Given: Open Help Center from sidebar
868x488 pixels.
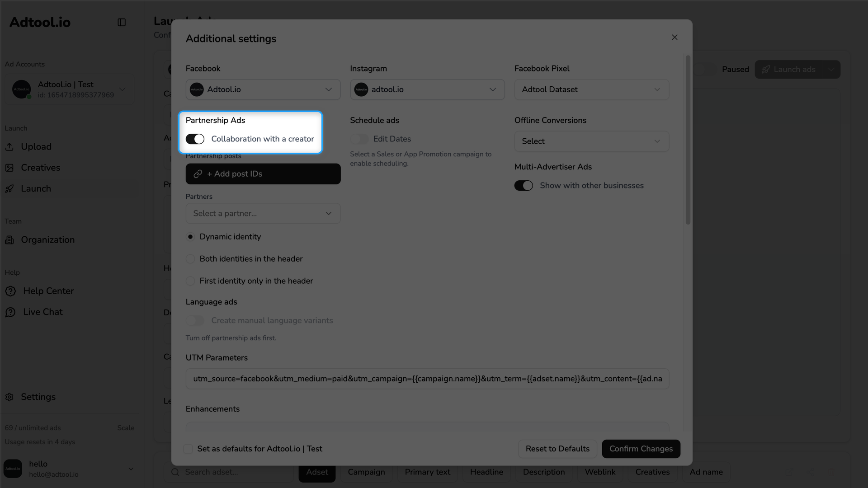Looking at the screenshot, I should [48, 291].
